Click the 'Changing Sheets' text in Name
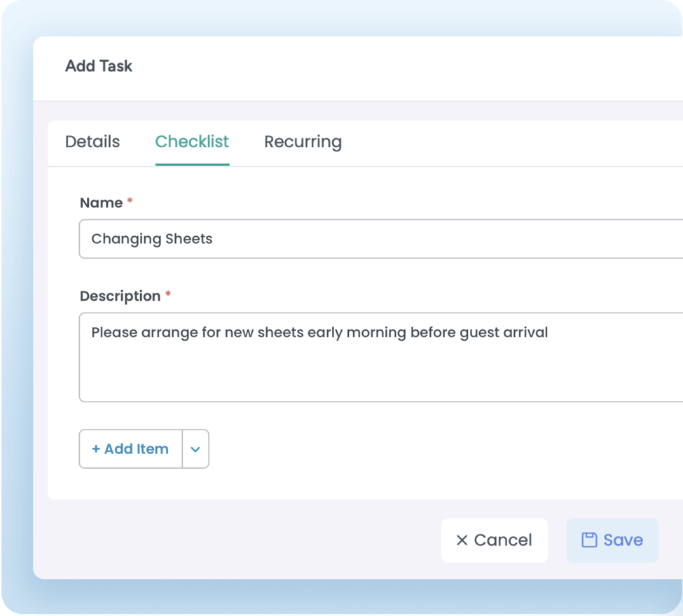 click(x=152, y=239)
